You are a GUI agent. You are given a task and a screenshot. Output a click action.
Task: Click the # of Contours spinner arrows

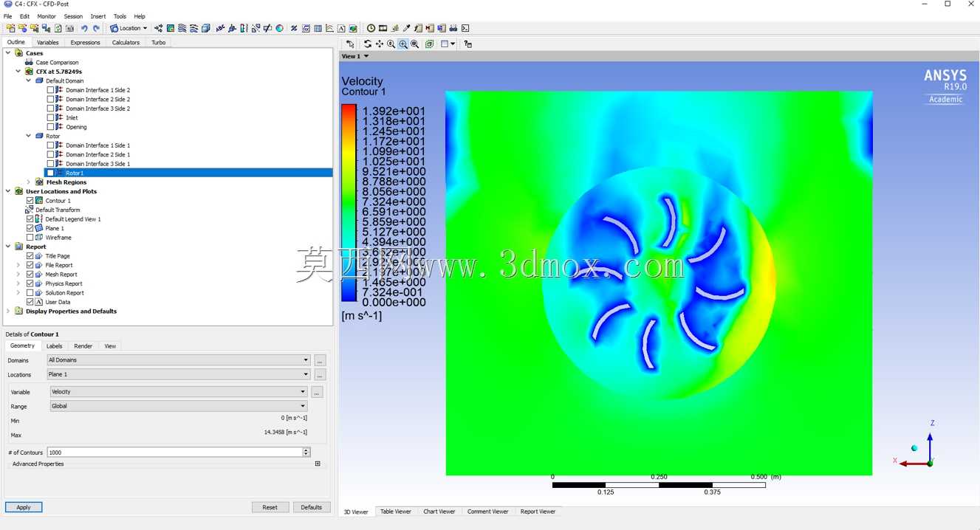[x=306, y=452]
